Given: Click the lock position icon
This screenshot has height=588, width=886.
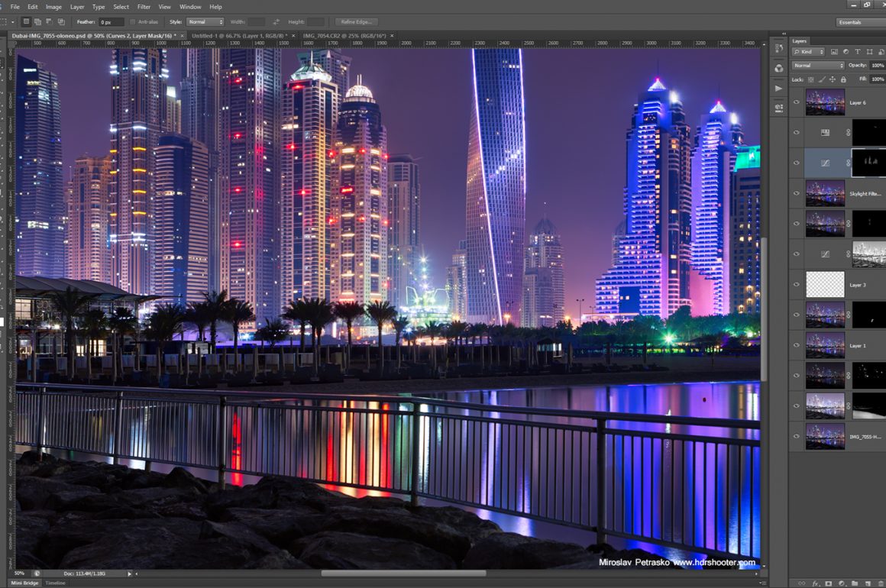Looking at the screenshot, I should click(832, 79).
